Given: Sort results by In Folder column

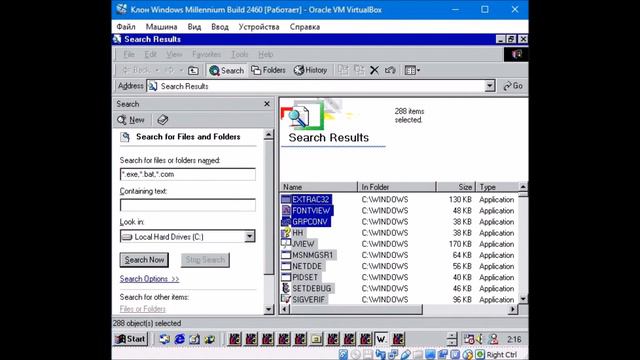Looking at the screenshot, I should point(397,187).
